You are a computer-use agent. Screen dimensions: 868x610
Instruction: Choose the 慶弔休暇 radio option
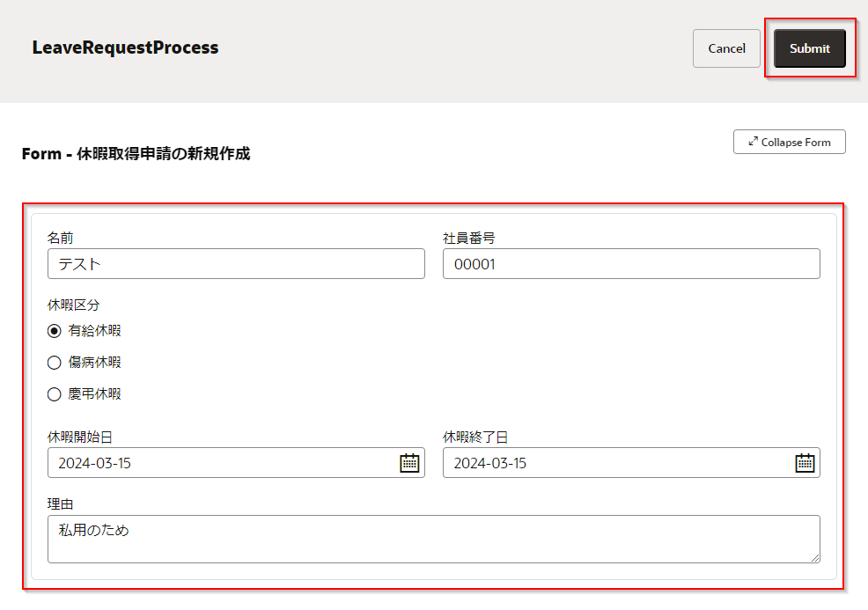click(55, 394)
